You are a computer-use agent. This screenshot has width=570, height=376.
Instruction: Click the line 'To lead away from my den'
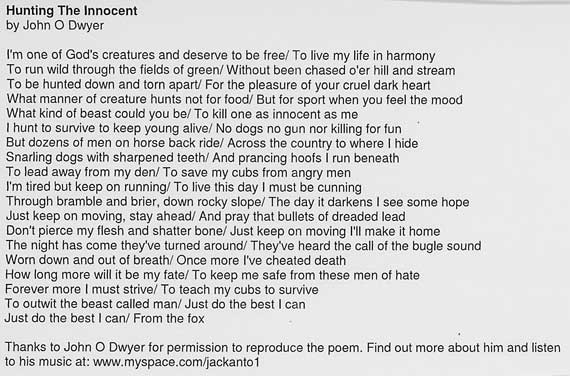point(178,172)
